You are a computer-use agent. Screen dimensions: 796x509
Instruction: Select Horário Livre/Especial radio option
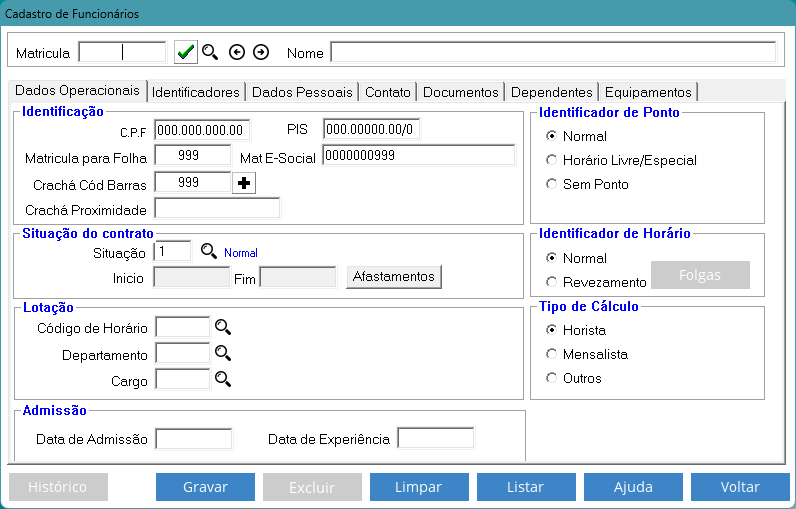(x=552, y=160)
